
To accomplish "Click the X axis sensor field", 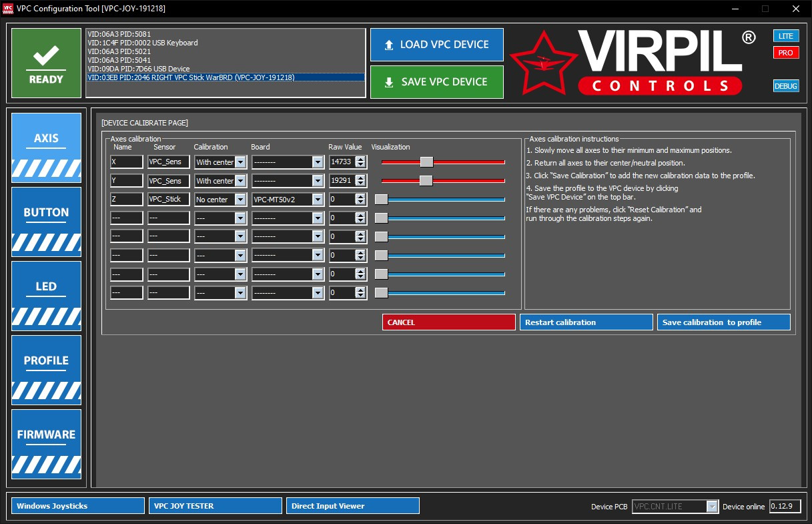I will pyautogui.click(x=169, y=162).
